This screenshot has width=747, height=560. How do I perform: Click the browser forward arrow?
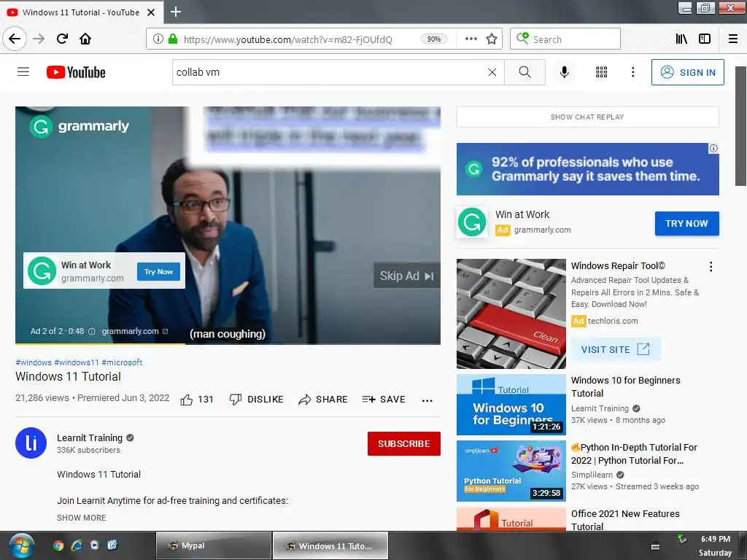click(39, 39)
